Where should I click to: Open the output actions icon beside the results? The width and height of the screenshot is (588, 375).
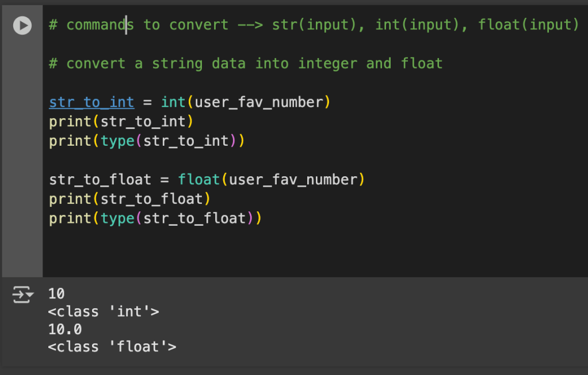[23, 296]
